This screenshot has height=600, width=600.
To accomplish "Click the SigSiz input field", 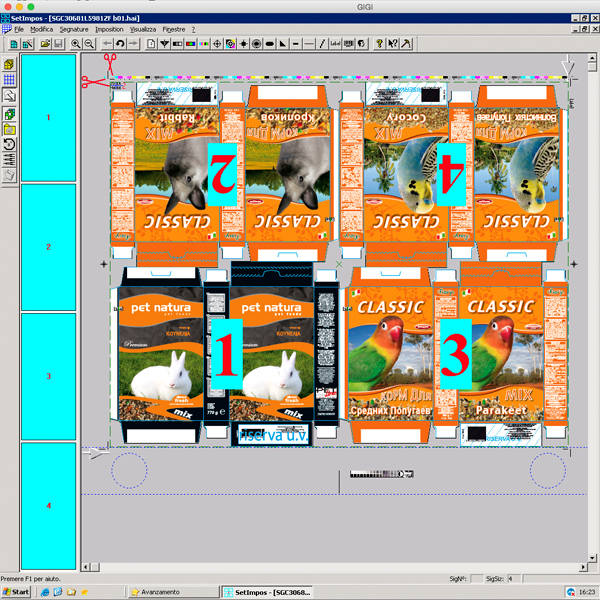I will pos(514,579).
